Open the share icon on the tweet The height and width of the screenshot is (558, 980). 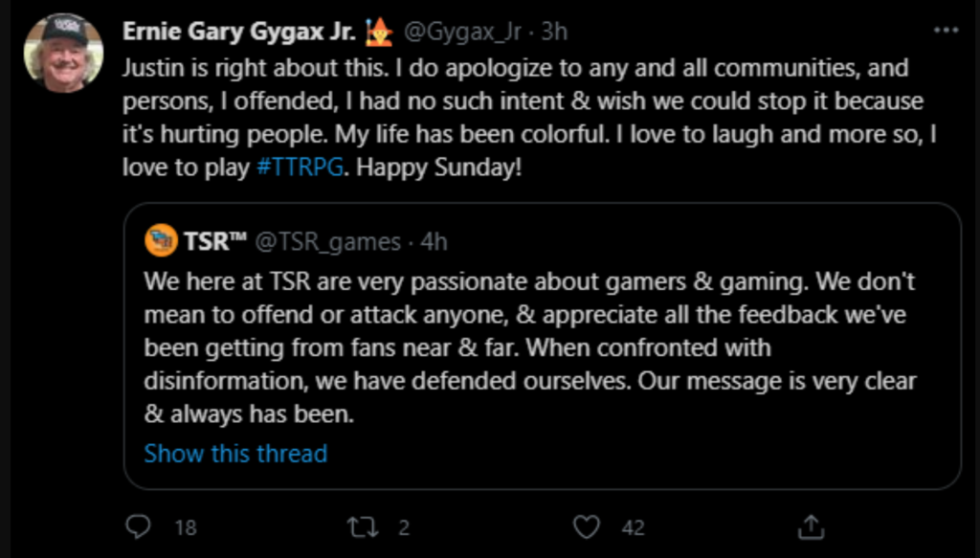tap(812, 526)
